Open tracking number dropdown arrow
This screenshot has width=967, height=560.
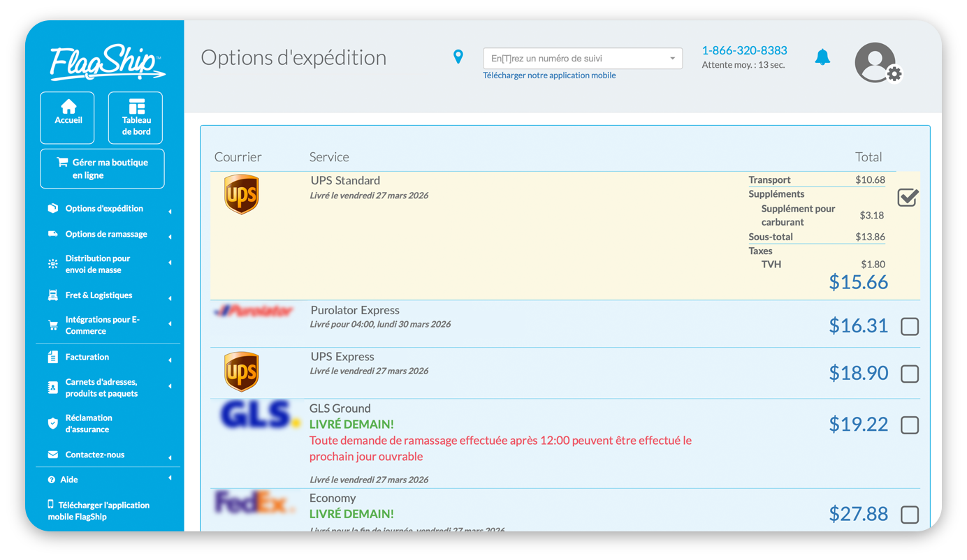(x=672, y=59)
